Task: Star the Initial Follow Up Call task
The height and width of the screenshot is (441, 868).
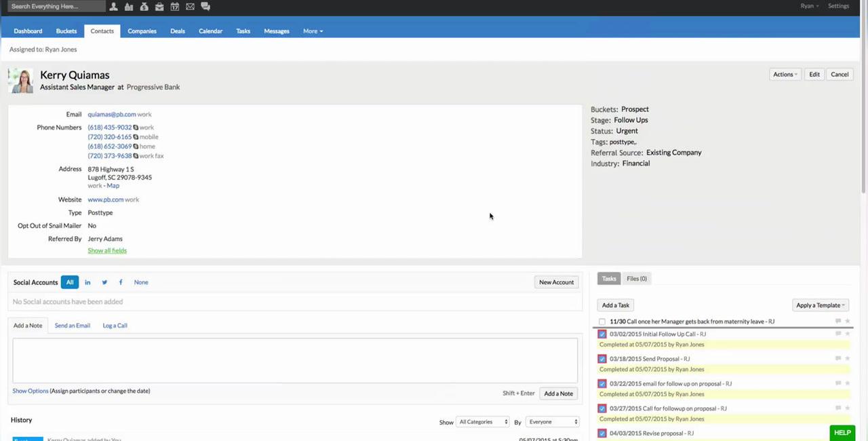Action: coord(847,334)
